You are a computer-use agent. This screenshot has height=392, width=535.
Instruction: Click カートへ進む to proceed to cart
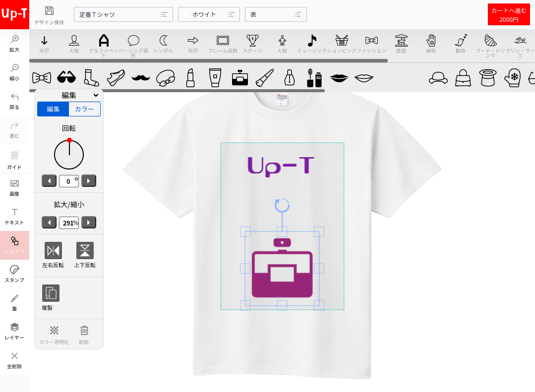coord(508,14)
